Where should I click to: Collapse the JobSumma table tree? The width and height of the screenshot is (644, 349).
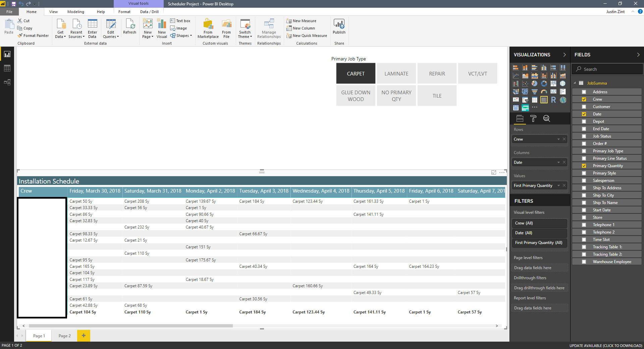click(x=575, y=83)
